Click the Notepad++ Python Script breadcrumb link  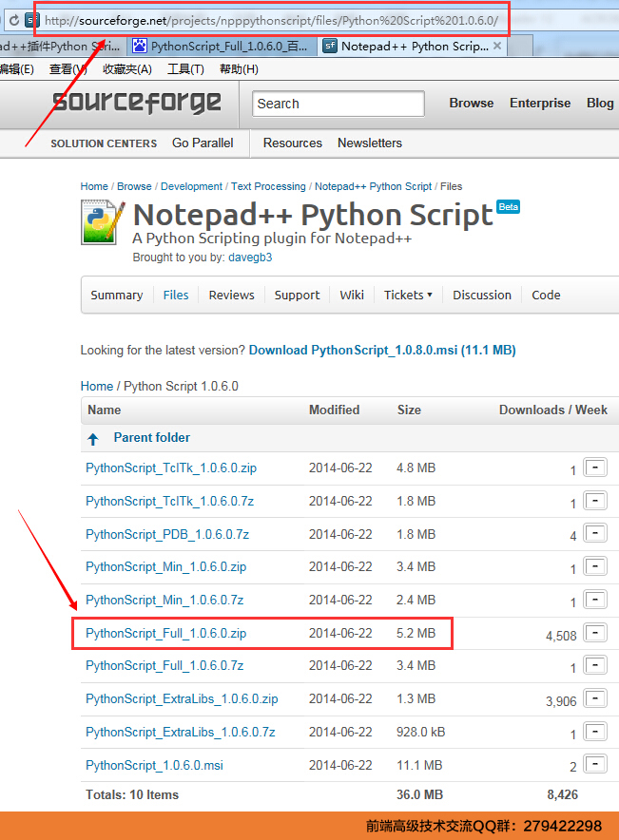click(373, 186)
